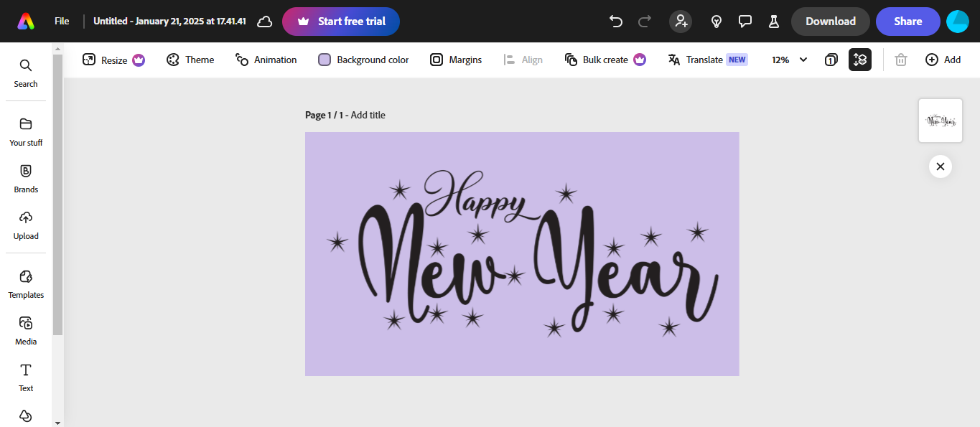Open the beaker labs icon
Screen dimensions: 980x427
tap(774, 22)
